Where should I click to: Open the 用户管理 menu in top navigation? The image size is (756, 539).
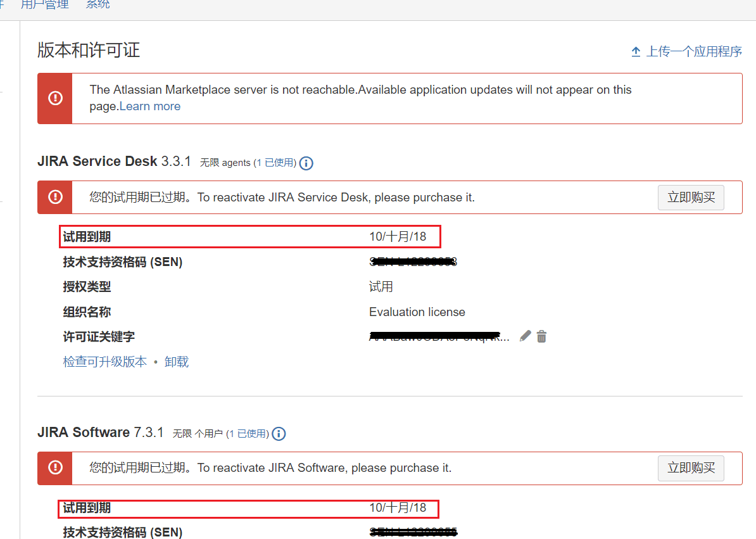45,5
